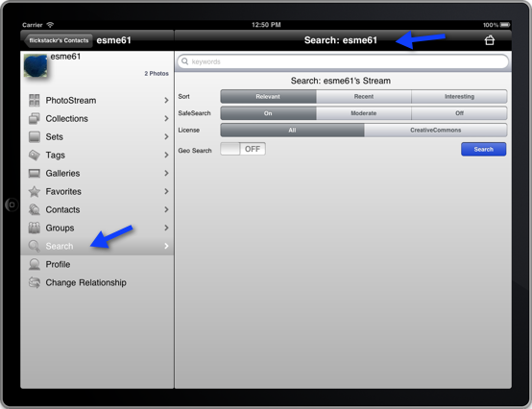Open Galleries menu item
Viewport: 532px width, 409px height.
pos(97,174)
